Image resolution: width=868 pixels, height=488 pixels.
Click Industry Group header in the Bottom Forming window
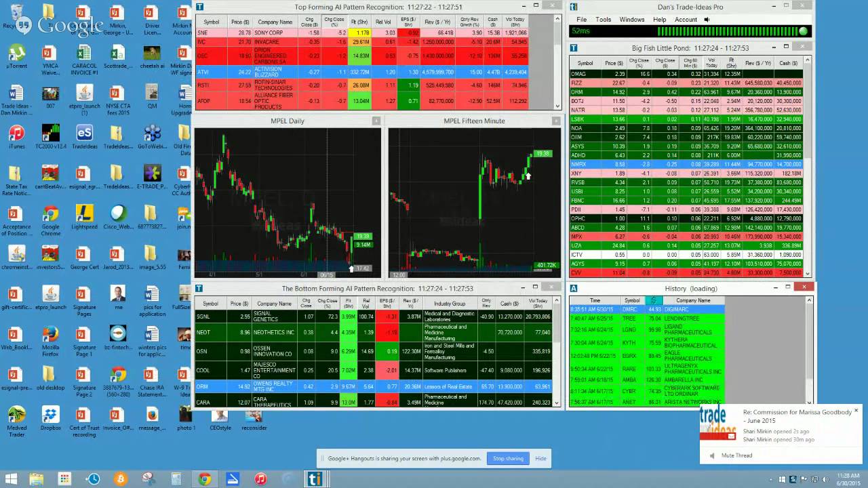tap(450, 304)
